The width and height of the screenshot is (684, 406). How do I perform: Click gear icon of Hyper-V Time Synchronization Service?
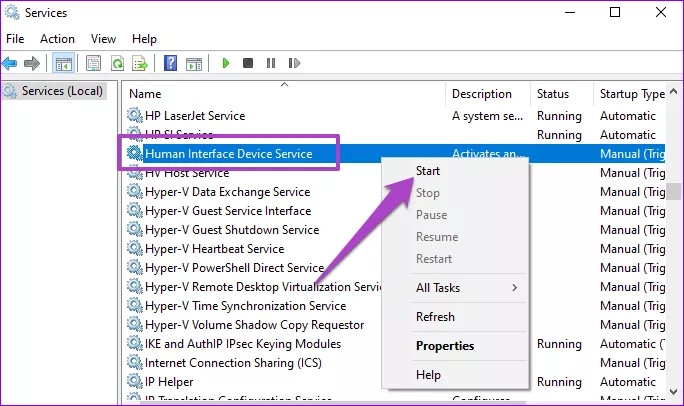135,305
